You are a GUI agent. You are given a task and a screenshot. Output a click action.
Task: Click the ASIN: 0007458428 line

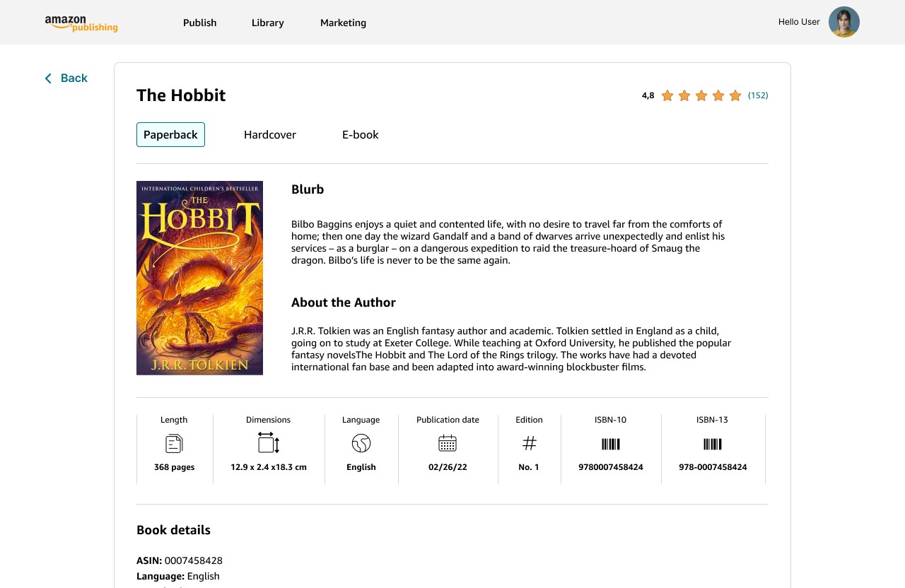point(180,560)
